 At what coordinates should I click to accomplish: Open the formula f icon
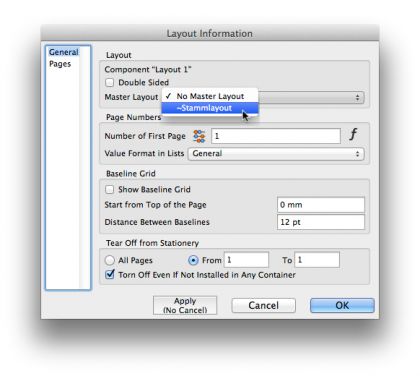pyautogui.click(x=353, y=134)
